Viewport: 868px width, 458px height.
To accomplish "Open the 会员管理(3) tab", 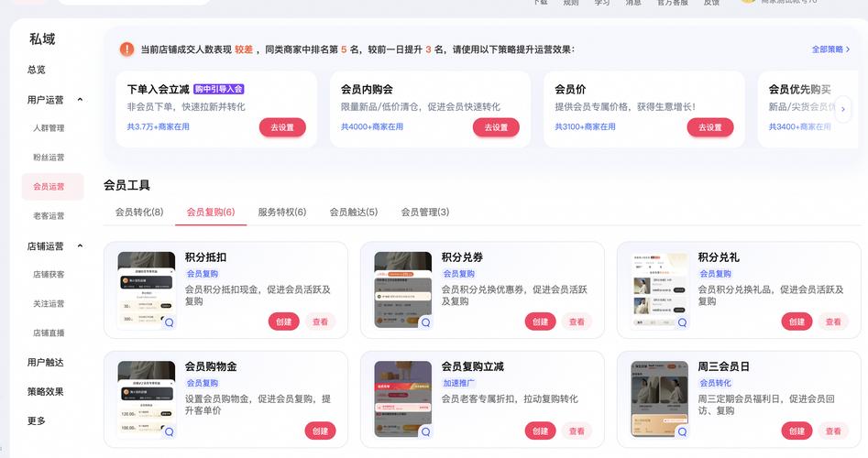I will (x=424, y=212).
